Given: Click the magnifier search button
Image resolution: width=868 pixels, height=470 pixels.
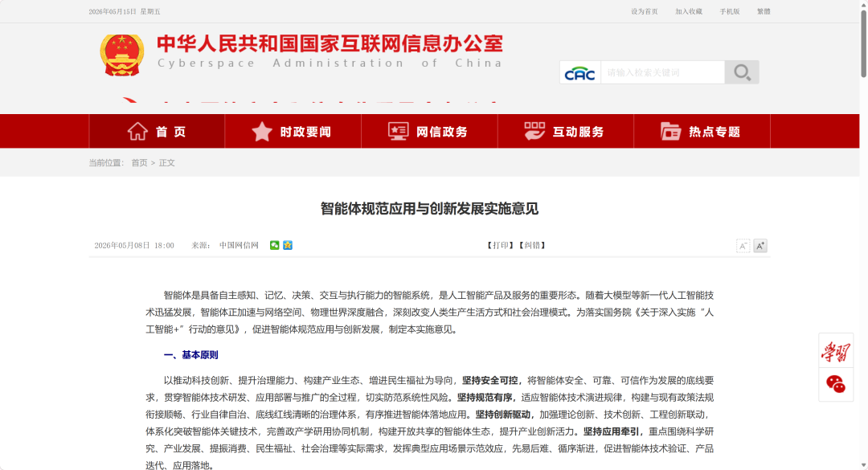Looking at the screenshot, I should [x=742, y=72].
